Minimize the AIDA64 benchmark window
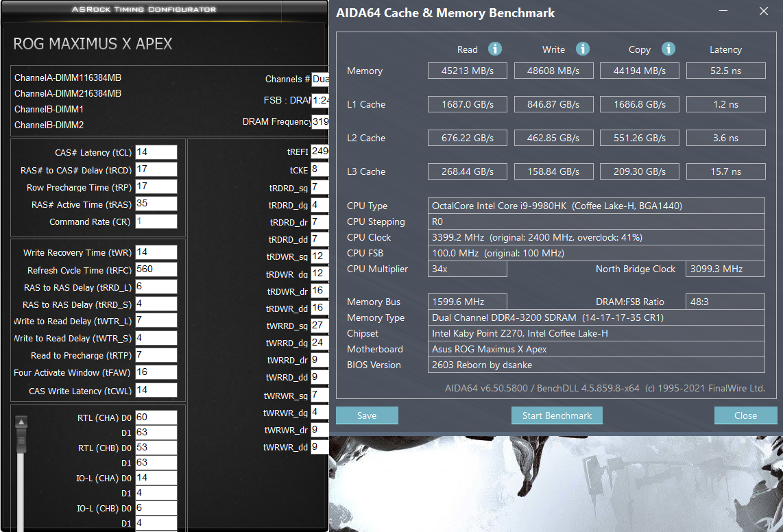783x532 pixels. 723,11
